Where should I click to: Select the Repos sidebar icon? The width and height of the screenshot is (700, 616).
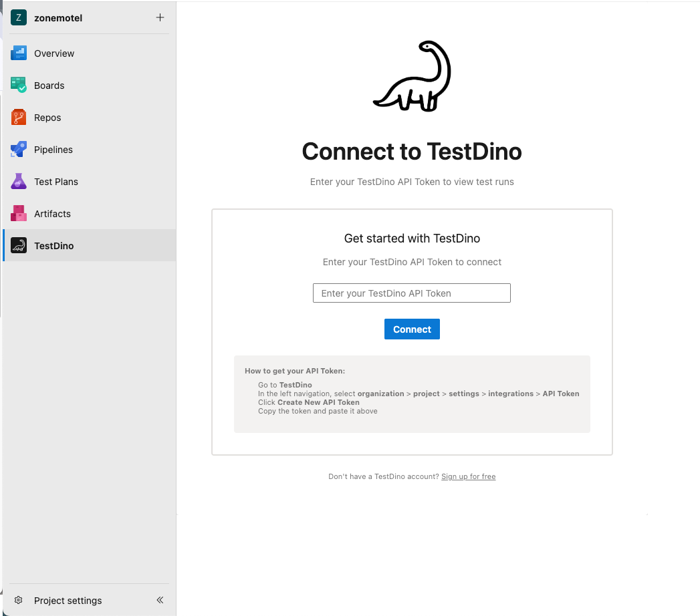click(17, 117)
